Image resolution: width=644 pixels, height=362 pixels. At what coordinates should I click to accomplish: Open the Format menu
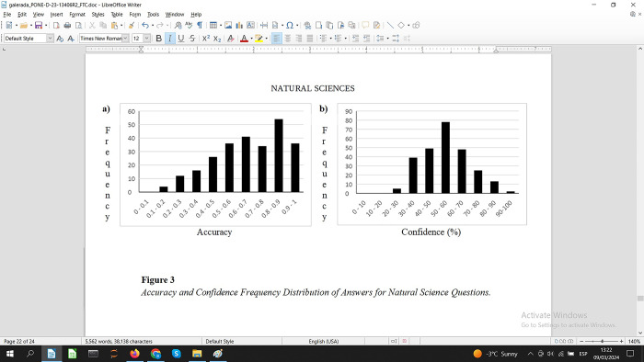(x=76, y=15)
